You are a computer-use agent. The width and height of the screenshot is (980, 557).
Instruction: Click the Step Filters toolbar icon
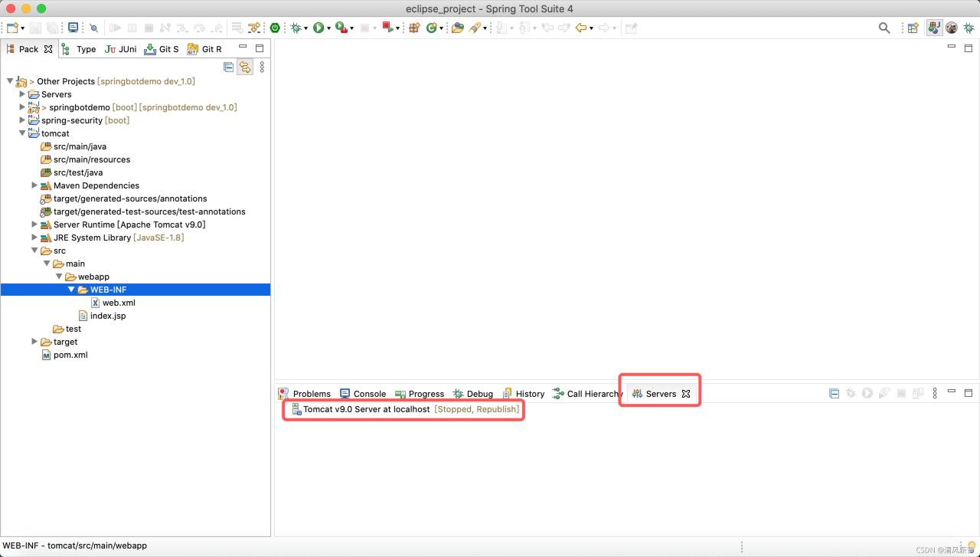[x=253, y=28]
